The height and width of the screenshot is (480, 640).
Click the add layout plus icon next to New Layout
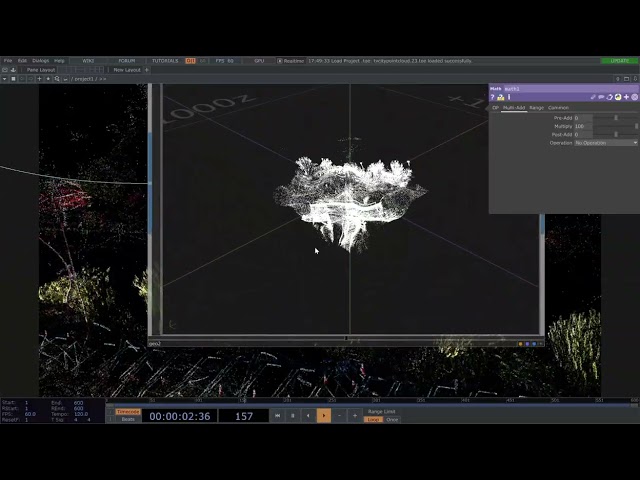[x=147, y=70]
